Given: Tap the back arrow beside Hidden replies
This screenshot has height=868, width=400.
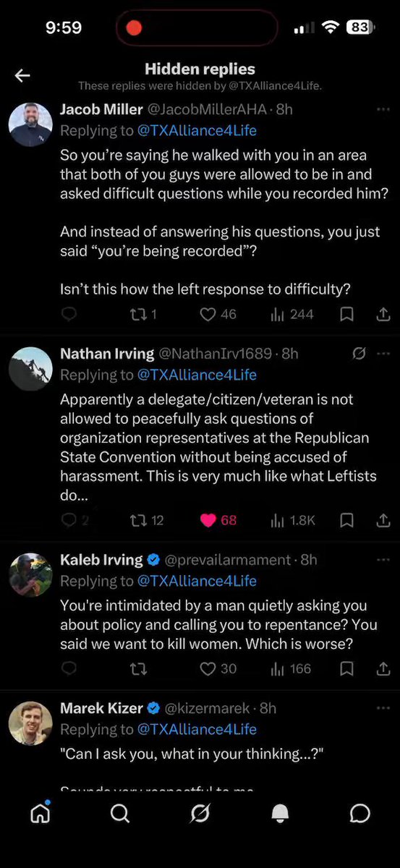Looking at the screenshot, I should point(22,75).
